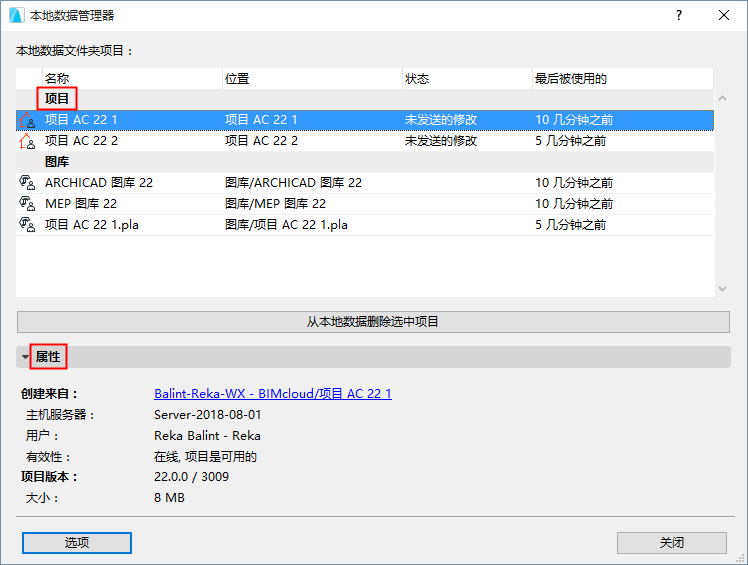Click the user value Reka Balint - Reka

[x=207, y=436]
